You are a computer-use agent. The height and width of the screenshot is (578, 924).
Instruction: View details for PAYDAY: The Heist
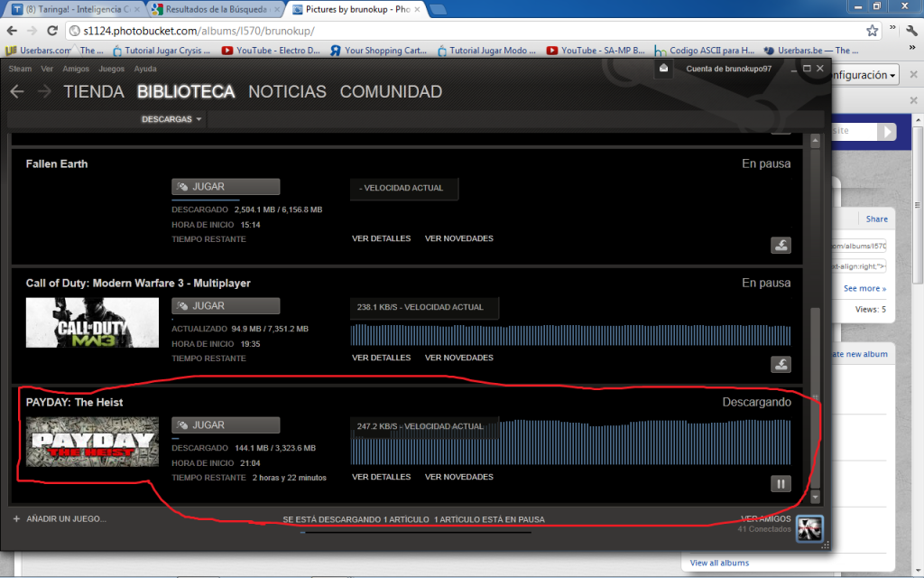[x=382, y=477]
